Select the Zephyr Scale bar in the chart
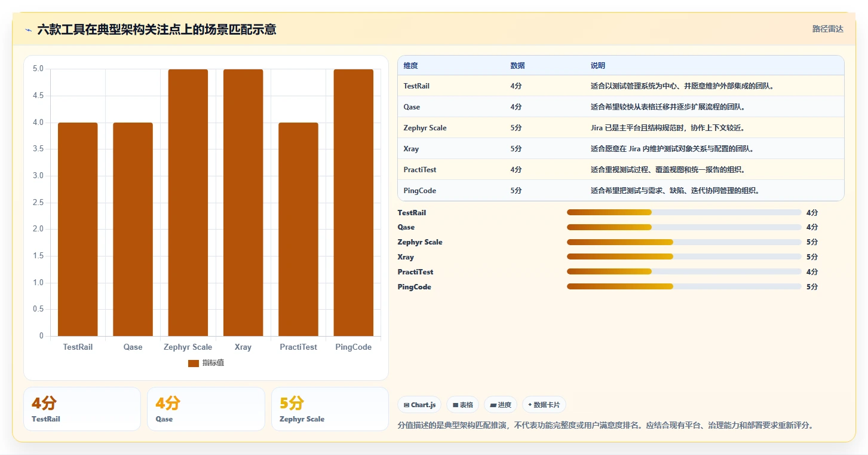Screen dimensions: 868x455 tap(188, 203)
